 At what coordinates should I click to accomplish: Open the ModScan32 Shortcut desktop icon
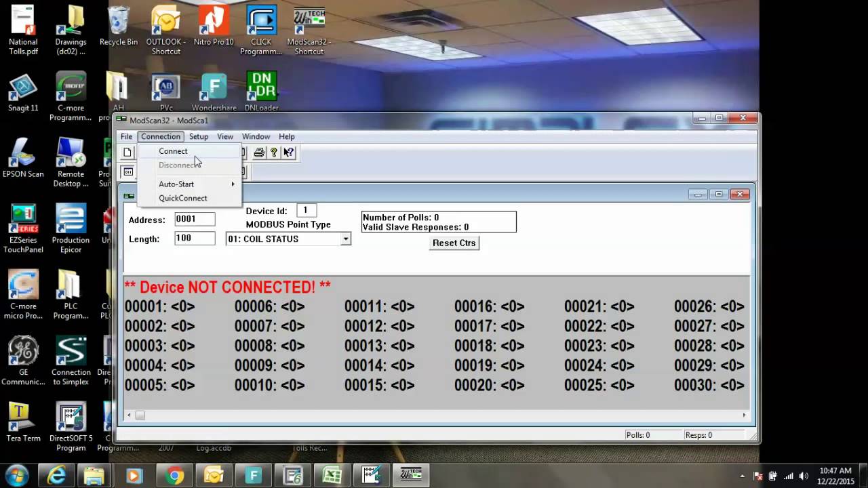[309, 30]
